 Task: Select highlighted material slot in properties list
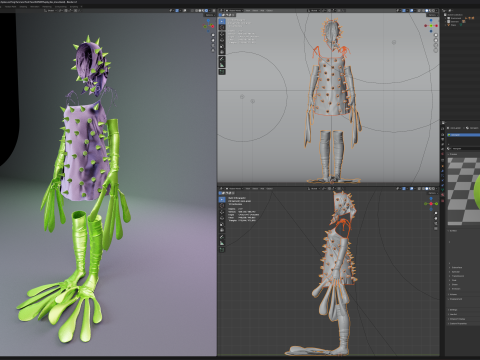pyautogui.click(x=463, y=135)
